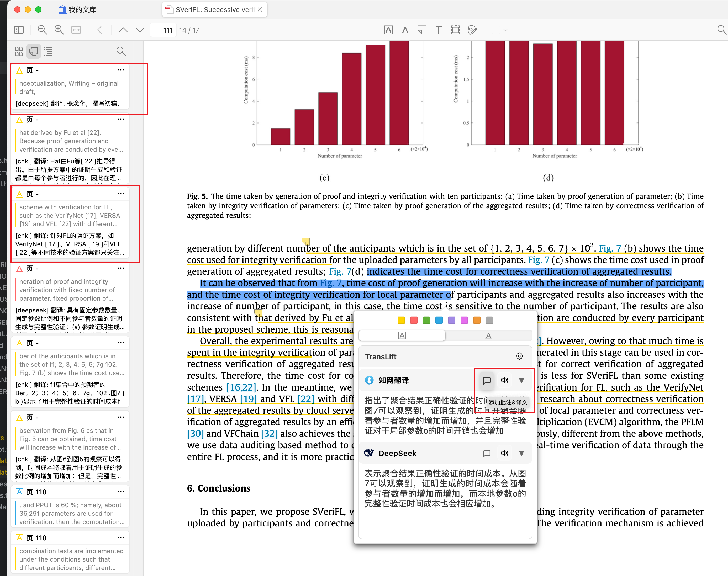728x576 pixels.
Task: Switch to the 我的文库 tab
Action: coord(78,9)
